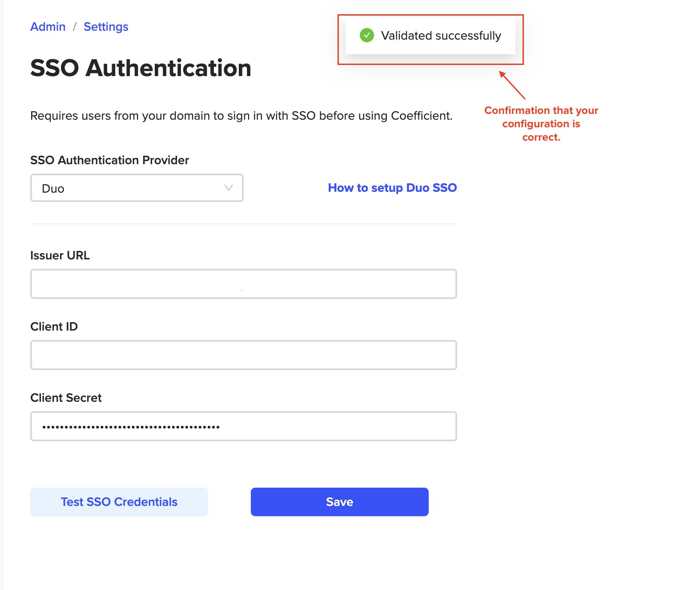Click the green checkmark validation icon

[x=367, y=35]
